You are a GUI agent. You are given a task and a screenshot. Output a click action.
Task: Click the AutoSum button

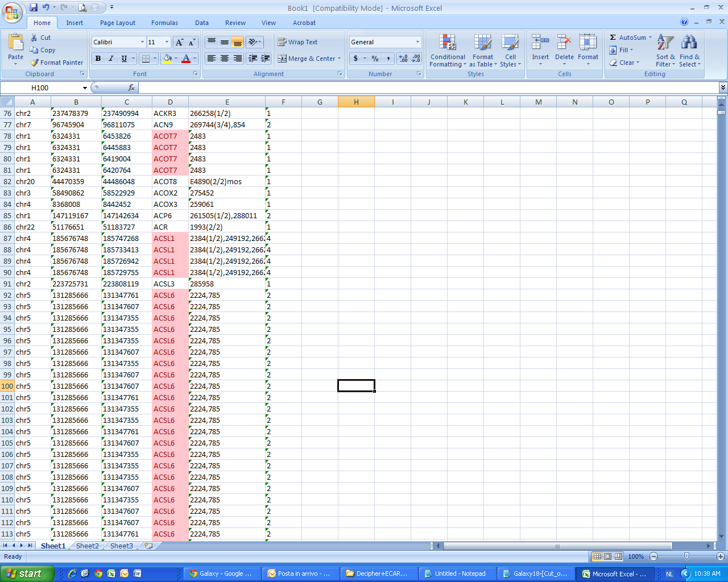pyautogui.click(x=630, y=38)
